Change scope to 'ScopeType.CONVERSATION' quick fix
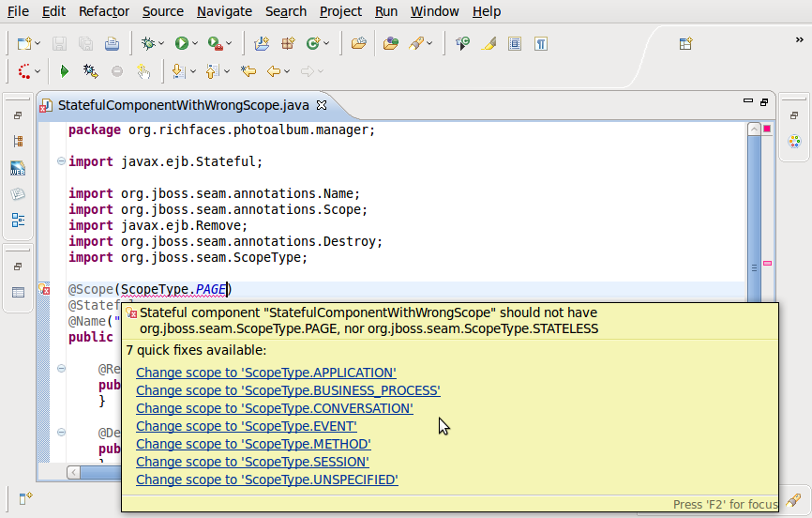This screenshot has width=812, height=518. coord(274,408)
